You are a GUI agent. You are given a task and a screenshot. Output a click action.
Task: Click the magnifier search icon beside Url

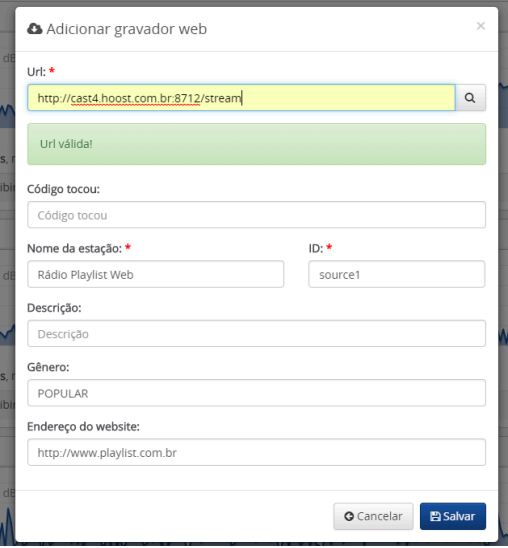click(x=470, y=98)
